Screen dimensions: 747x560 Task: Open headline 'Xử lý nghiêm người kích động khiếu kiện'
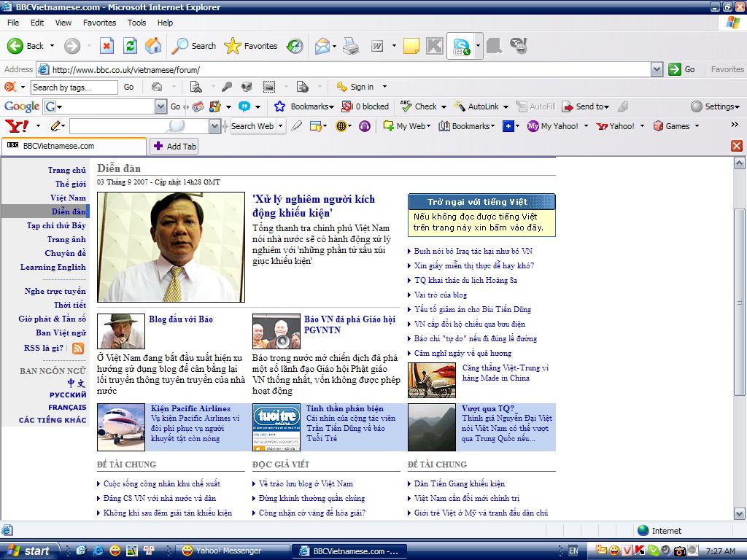pos(314,206)
